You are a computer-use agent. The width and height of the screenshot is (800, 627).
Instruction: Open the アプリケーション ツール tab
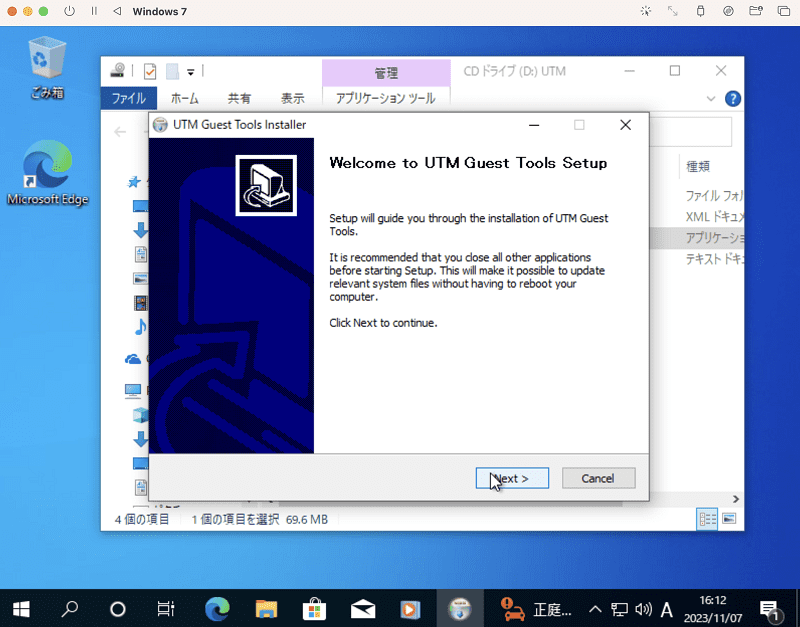pos(386,98)
